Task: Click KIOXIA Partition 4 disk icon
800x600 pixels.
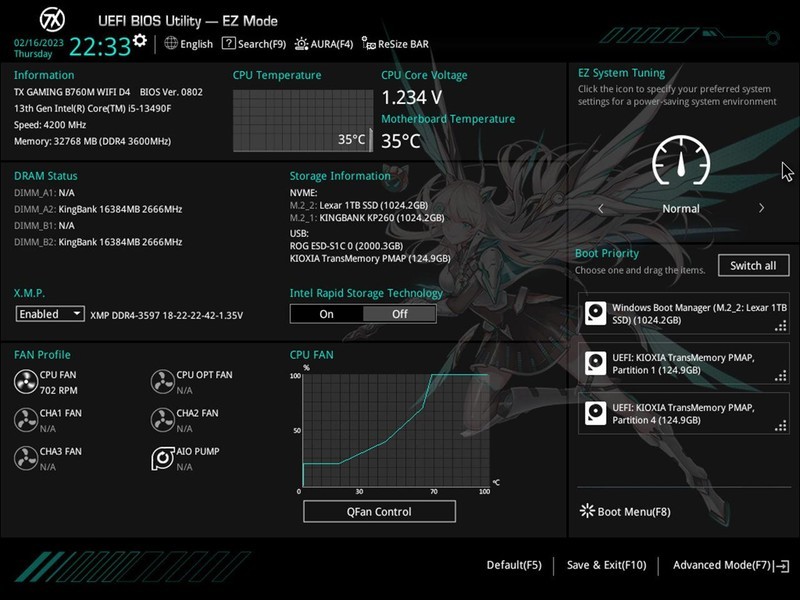Action: pos(595,413)
